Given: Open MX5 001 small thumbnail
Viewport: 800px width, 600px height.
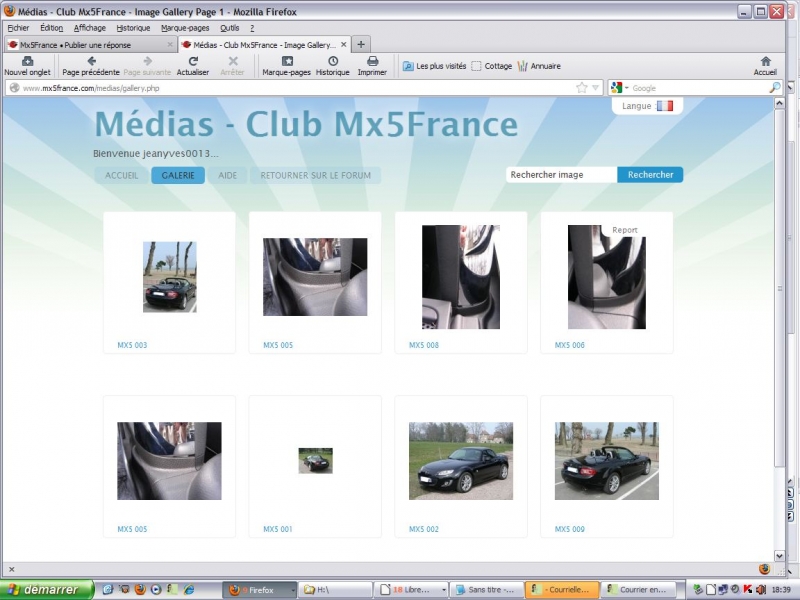Looking at the screenshot, I should point(315,460).
